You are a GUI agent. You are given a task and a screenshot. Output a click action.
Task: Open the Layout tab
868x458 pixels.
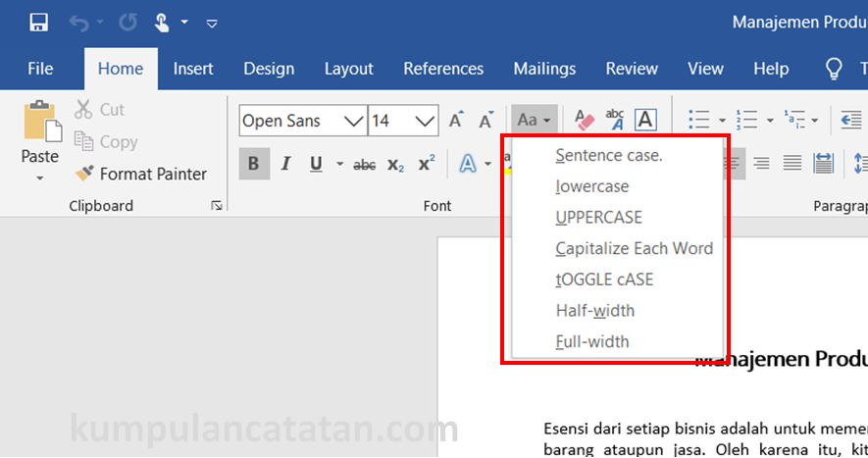[349, 69]
